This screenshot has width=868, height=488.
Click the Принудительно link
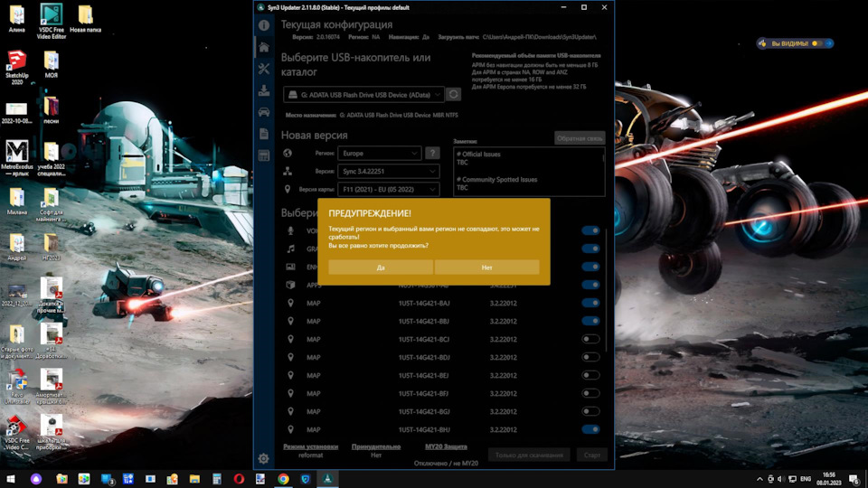376,446
